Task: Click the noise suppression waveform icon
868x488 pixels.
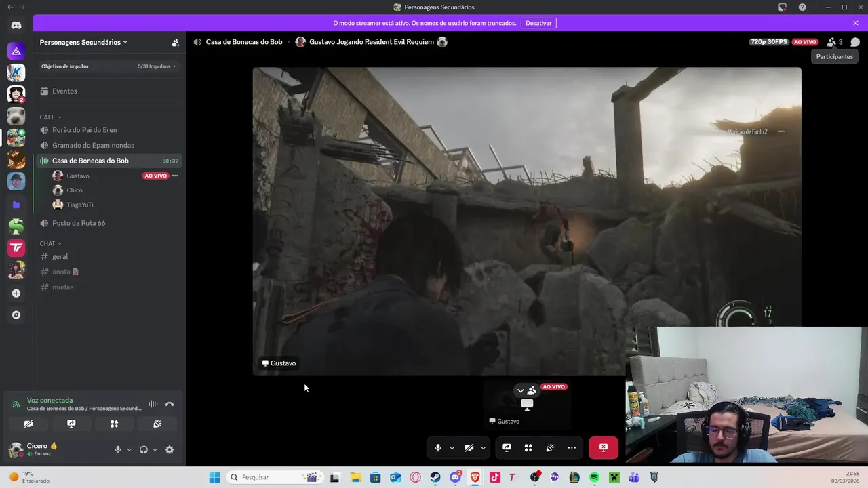Action: [153, 404]
